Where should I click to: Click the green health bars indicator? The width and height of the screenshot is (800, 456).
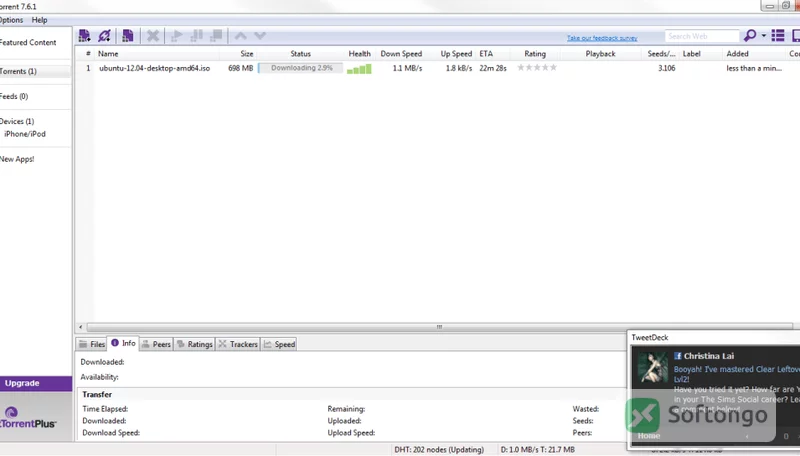pos(359,69)
